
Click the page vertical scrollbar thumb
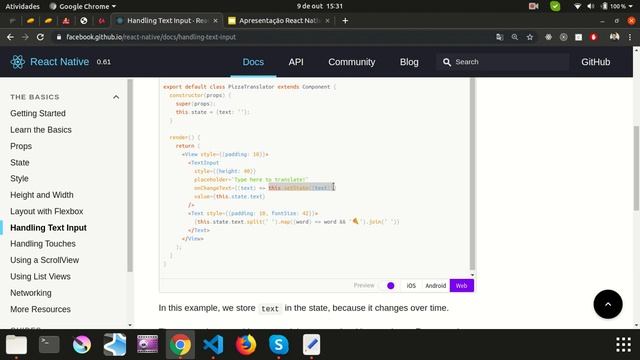[636, 169]
